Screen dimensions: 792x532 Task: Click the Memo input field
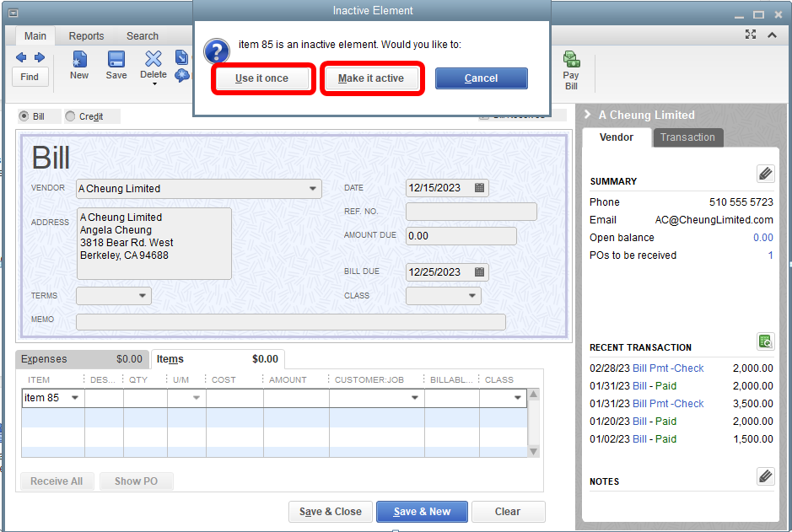click(290, 322)
